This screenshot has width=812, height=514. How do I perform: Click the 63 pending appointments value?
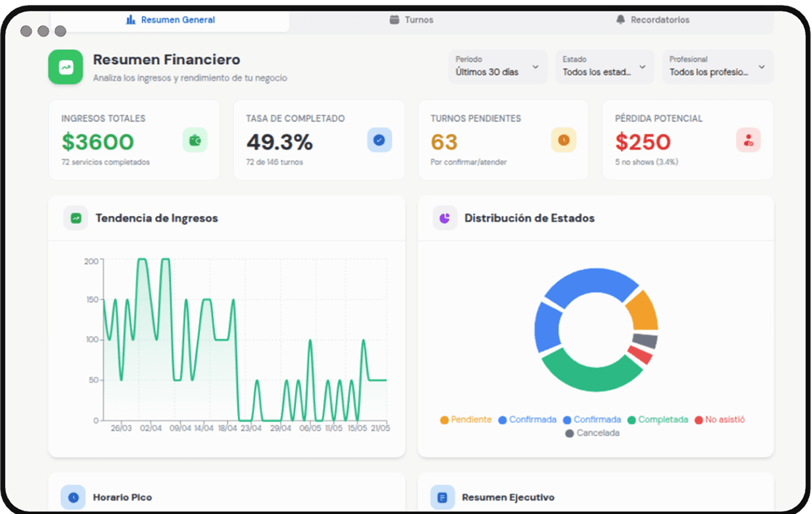pyautogui.click(x=444, y=142)
